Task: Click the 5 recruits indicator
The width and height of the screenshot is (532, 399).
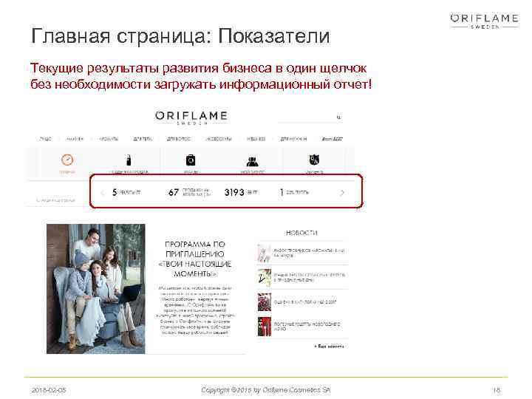Action: point(126,192)
